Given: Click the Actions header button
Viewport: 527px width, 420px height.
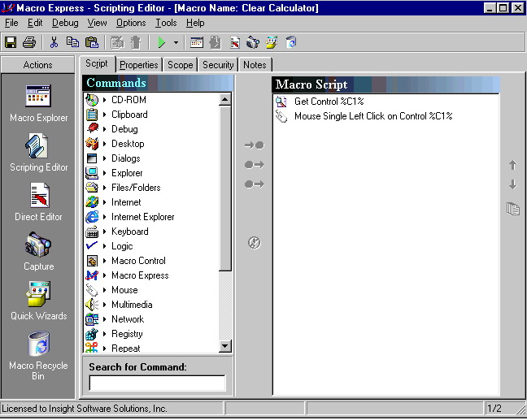Looking at the screenshot, I should 37,64.
